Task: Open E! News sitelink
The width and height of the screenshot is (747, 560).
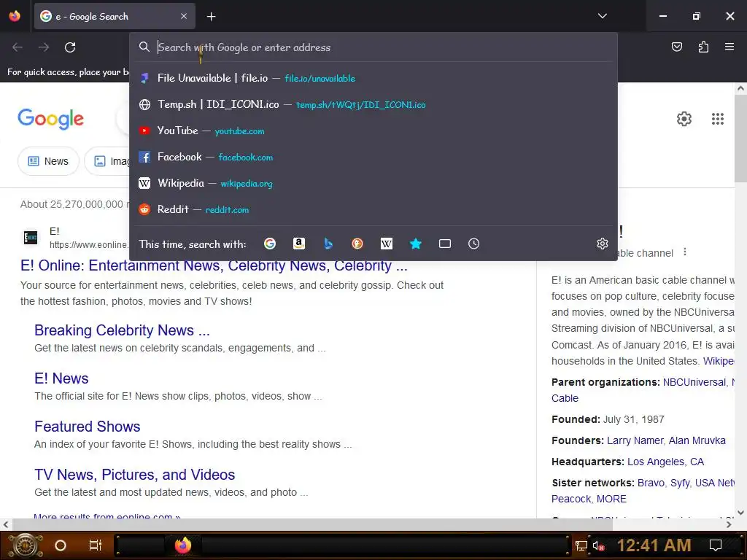Action: 61,378
